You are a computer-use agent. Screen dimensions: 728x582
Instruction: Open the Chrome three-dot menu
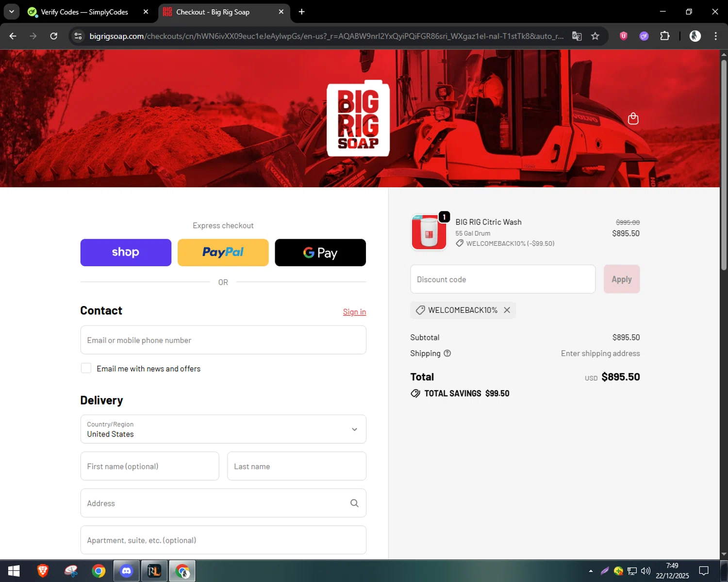pos(715,36)
